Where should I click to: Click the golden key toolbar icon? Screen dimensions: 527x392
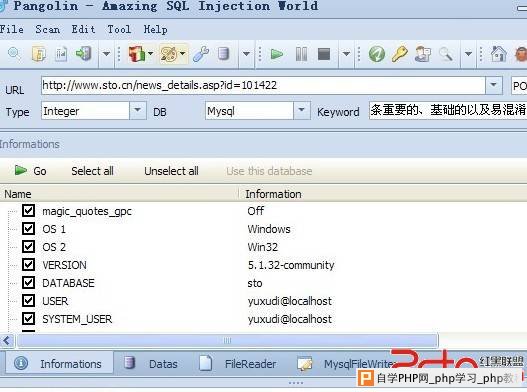pos(399,54)
